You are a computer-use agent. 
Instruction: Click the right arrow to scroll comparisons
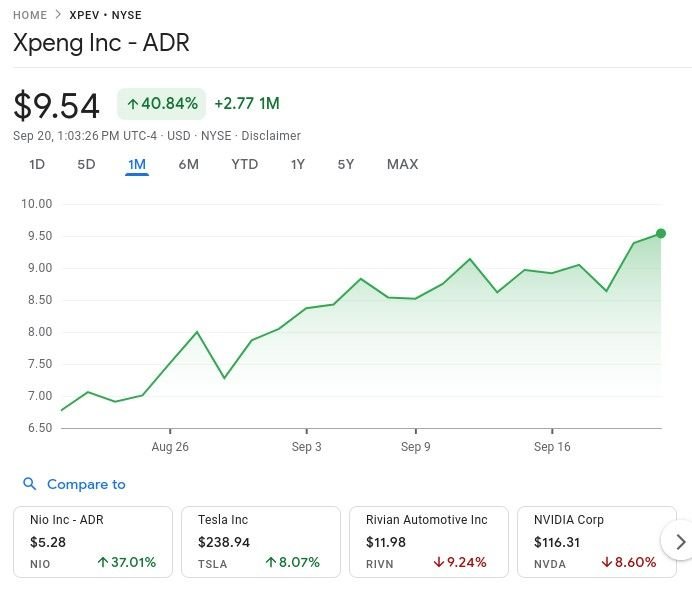pyautogui.click(x=680, y=542)
